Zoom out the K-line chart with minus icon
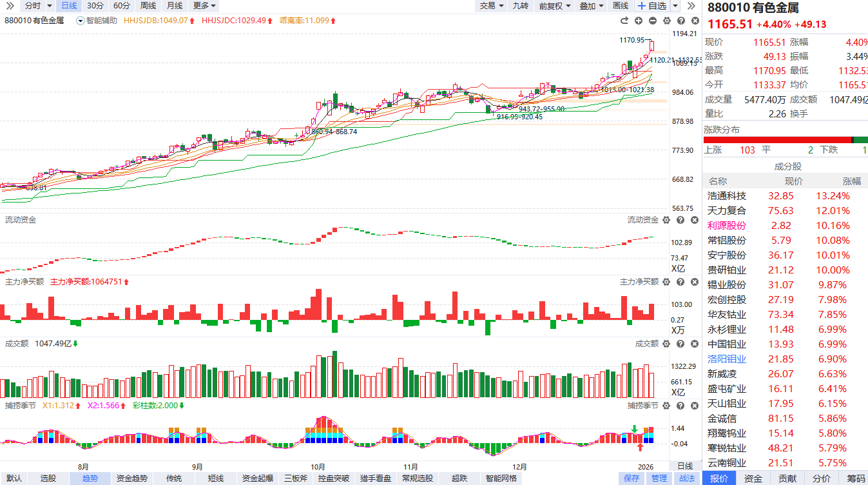 (653, 21)
